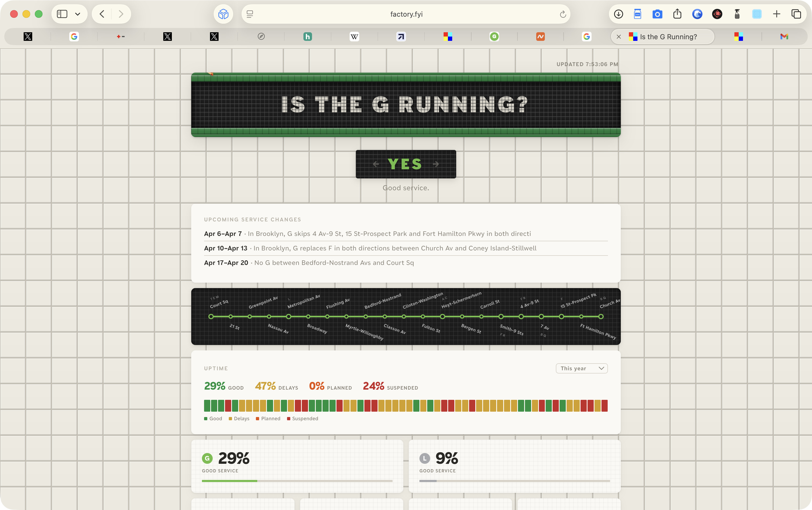Click the right arrow beside YES
This screenshot has width=812, height=510.
pos(436,164)
